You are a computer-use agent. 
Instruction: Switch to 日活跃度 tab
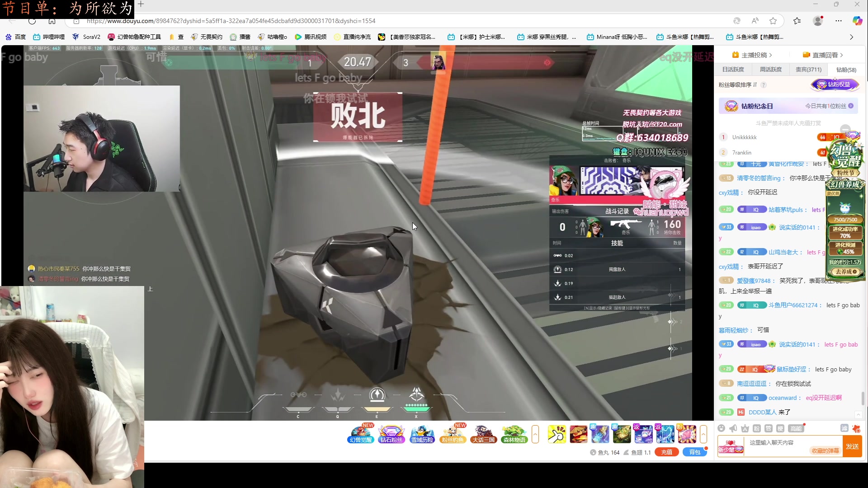[733, 70]
